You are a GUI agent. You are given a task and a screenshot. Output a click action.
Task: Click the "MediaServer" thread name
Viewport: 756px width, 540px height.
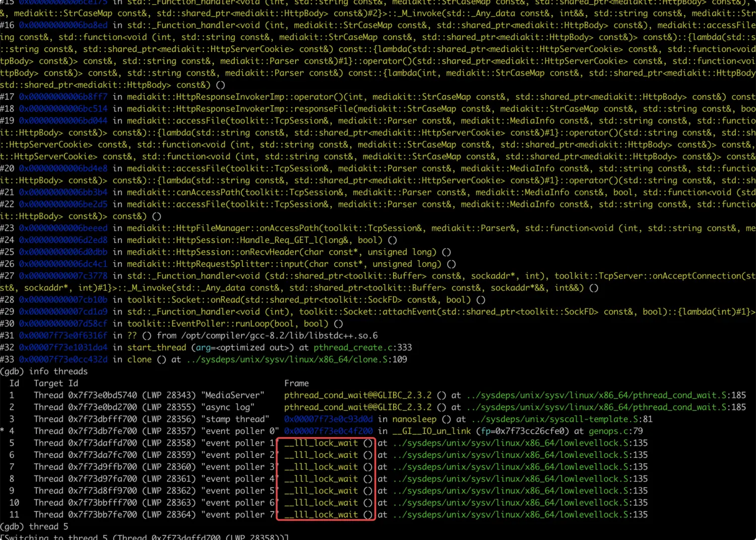coord(233,395)
